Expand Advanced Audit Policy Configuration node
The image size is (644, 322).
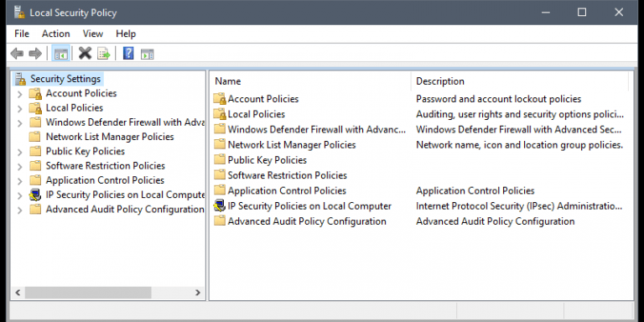(x=20, y=210)
